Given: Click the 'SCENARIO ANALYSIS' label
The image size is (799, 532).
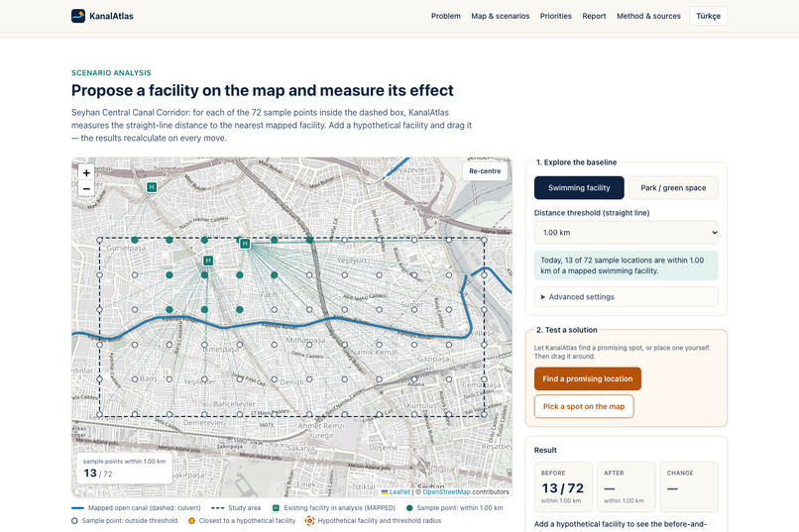Looking at the screenshot, I should coord(111,72).
